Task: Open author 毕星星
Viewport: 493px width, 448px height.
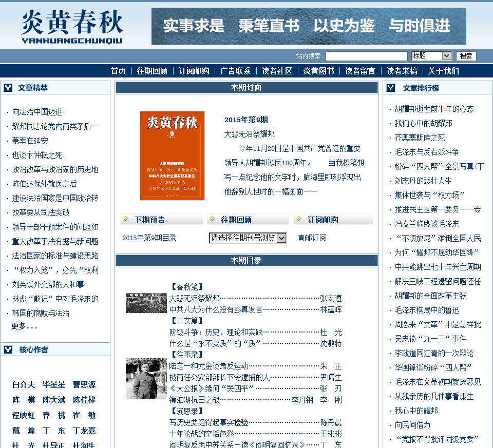Action: click(54, 384)
